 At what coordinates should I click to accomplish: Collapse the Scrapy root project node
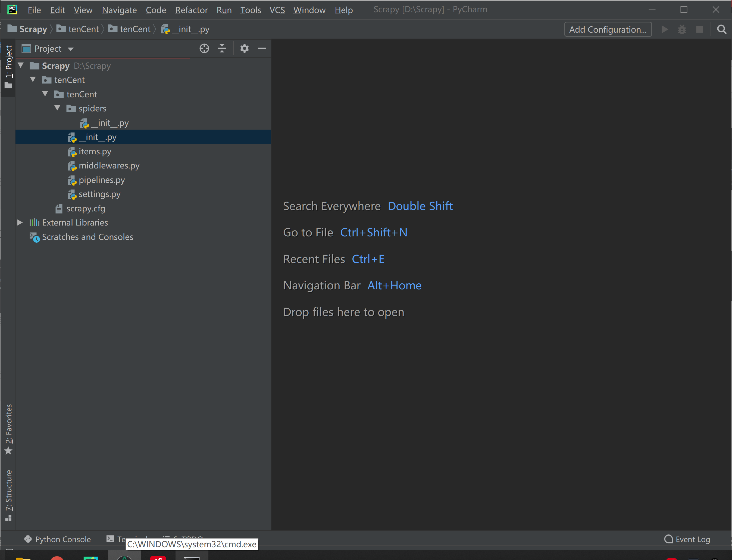click(21, 65)
